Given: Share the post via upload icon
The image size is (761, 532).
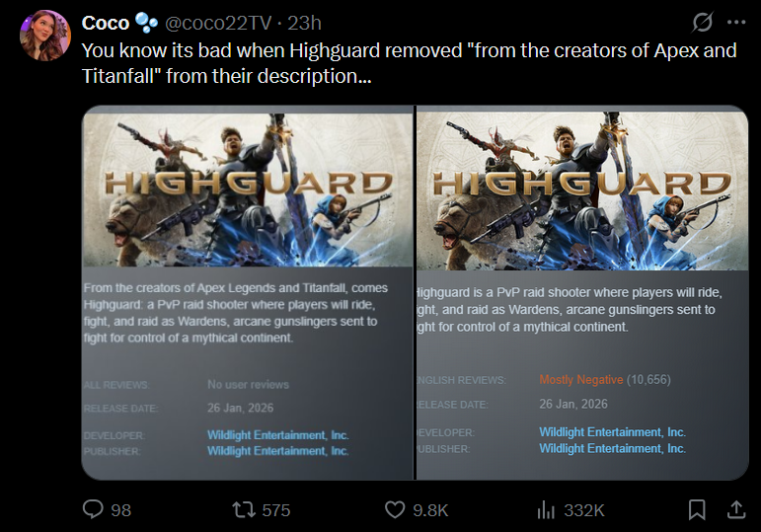Looking at the screenshot, I should point(735,509).
